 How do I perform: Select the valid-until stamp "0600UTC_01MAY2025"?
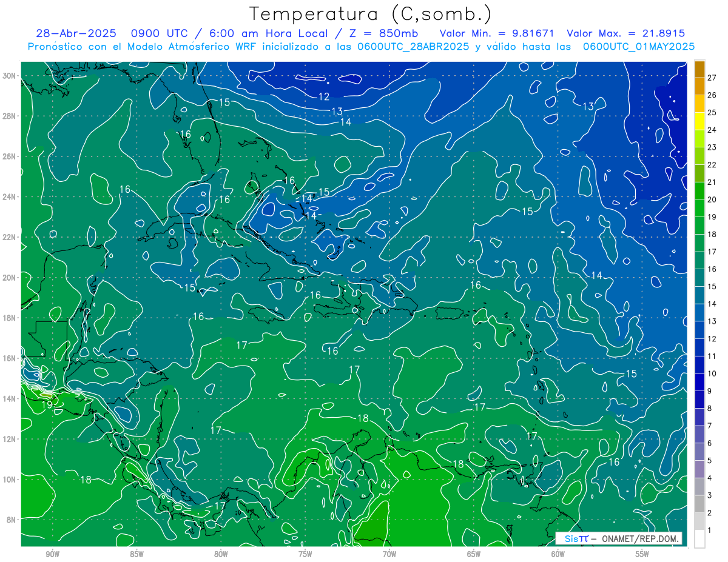pyautogui.click(x=639, y=47)
